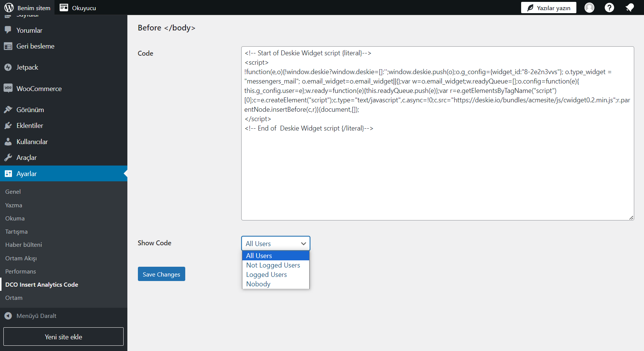Click the user avatar icon
The image size is (644, 351).
[x=590, y=8]
